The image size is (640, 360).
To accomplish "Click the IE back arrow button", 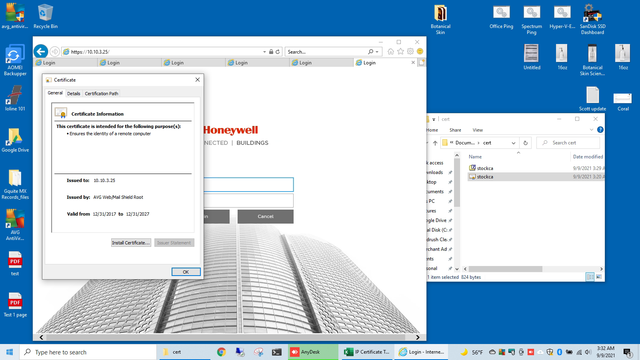I will (x=41, y=51).
